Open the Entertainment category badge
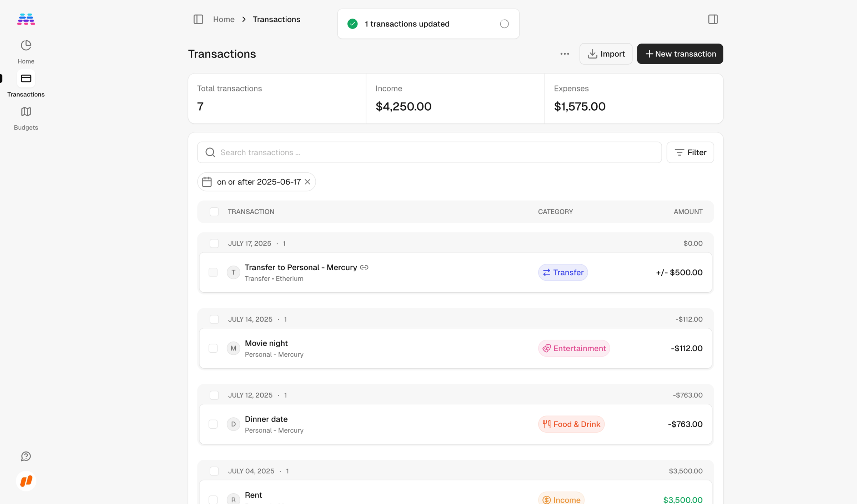This screenshot has width=857, height=504. 574,348
